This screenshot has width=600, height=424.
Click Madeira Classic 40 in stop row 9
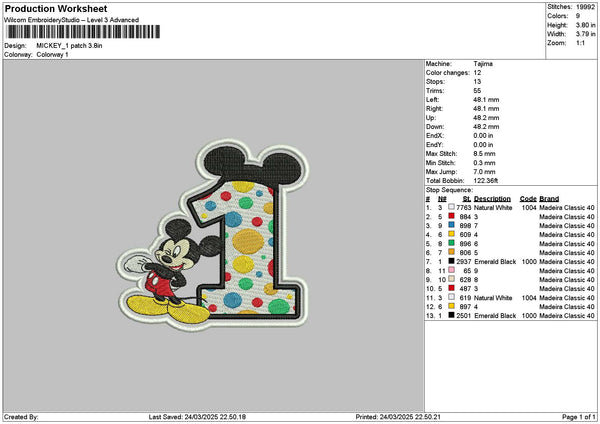567,280
